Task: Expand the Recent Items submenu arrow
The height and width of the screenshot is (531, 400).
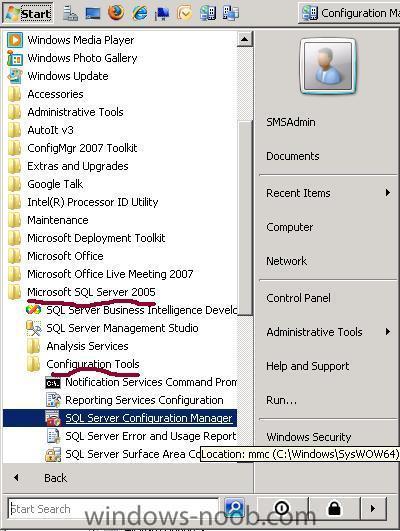Action: (x=388, y=193)
